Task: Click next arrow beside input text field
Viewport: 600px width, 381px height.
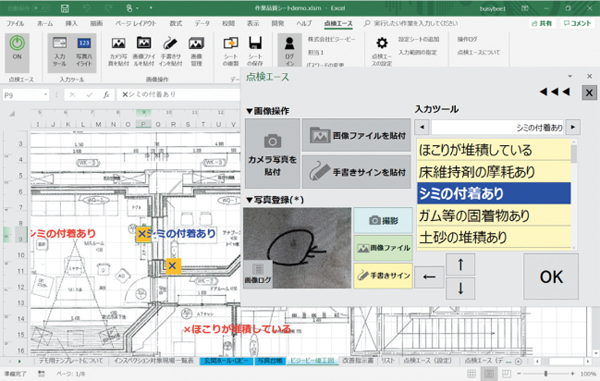Action: point(573,127)
